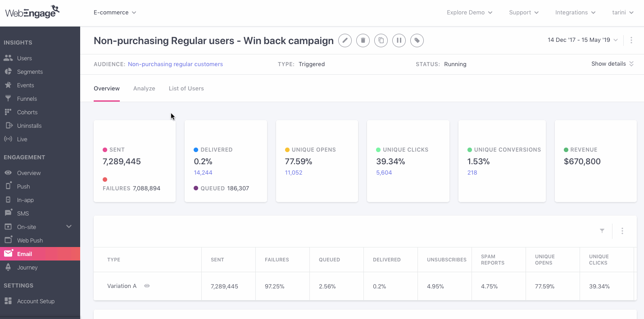The width and height of the screenshot is (644, 319).
Task: Click the 5,604 unique clicks link
Action: tap(384, 173)
